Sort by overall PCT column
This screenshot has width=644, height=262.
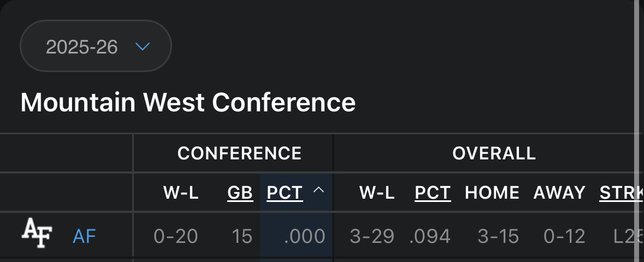433,193
